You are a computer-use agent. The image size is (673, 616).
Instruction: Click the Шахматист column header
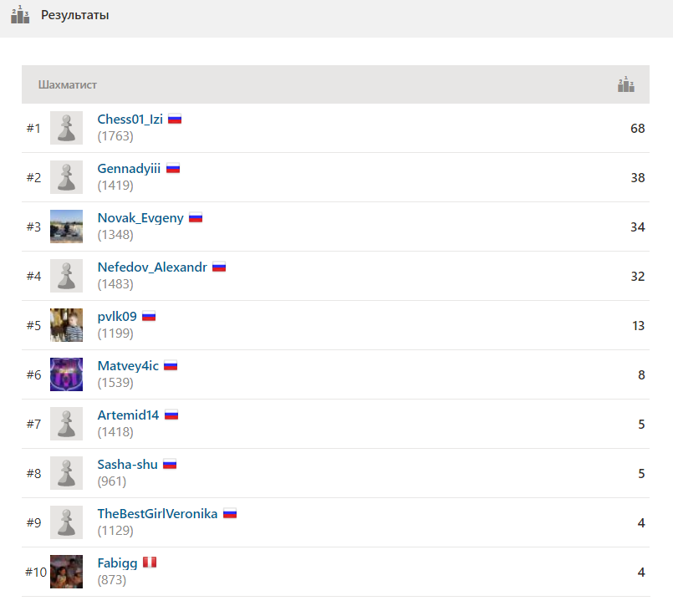pyautogui.click(x=68, y=84)
